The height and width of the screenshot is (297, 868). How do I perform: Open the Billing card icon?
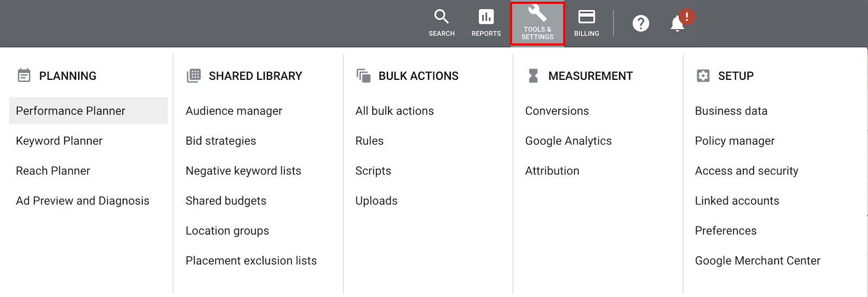(x=586, y=17)
